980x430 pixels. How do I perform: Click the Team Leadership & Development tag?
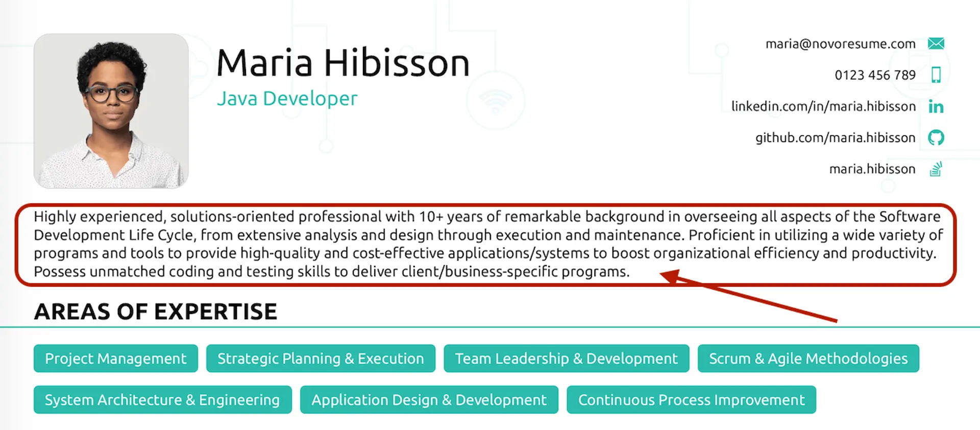[566, 359]
